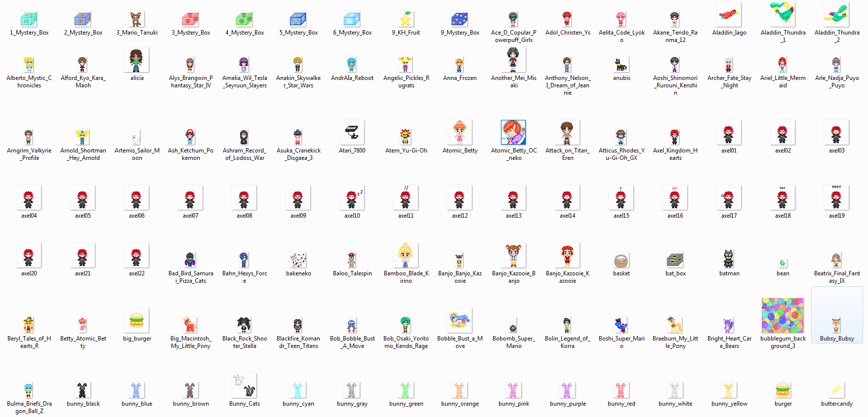This screenshot has width=868, height=417.
Task: Click the "Ace_D_Copular_Powerpuff_Girls" file name
Action: click(x=514, y=36)
